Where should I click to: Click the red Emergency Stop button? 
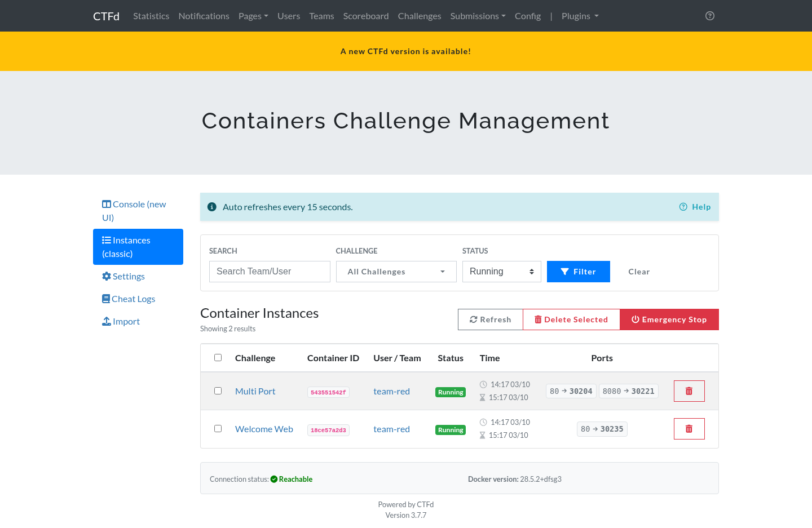click(x=669, y=320)
